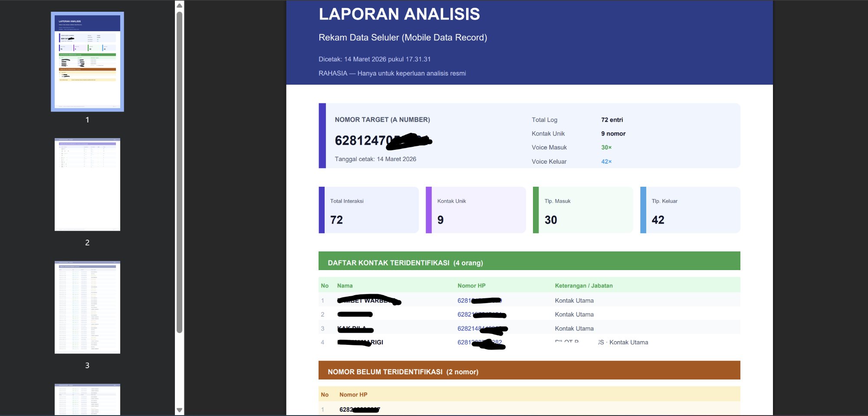Click the blue 42× Voice Keluar value
868x416 pixels.
coord(606,161)
